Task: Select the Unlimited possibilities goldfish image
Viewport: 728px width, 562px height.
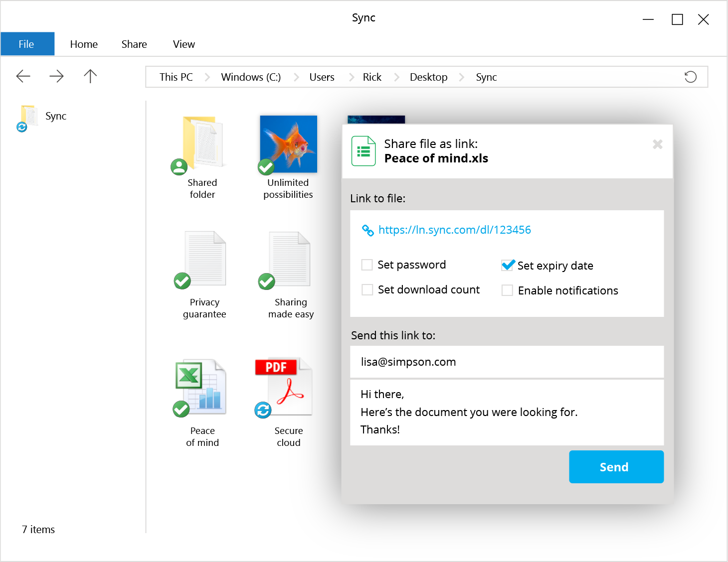Action: point(288,144)
